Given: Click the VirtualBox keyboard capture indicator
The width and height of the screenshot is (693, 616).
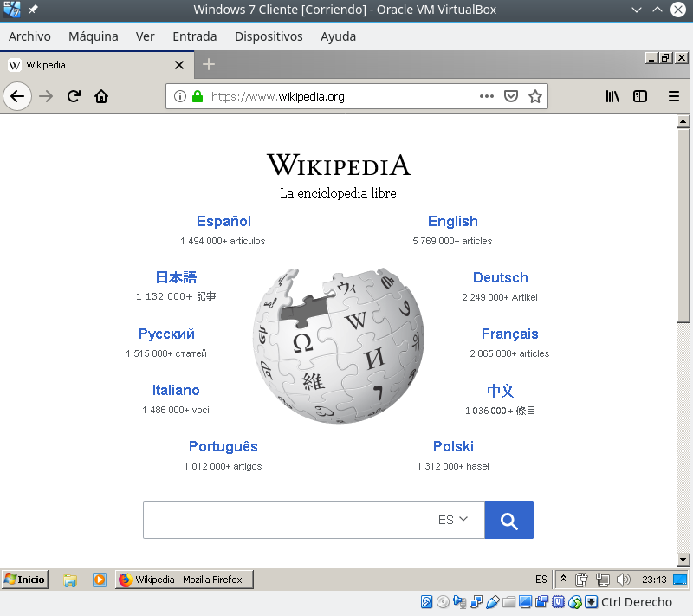Looking at the screenshot, I should 592,602.
